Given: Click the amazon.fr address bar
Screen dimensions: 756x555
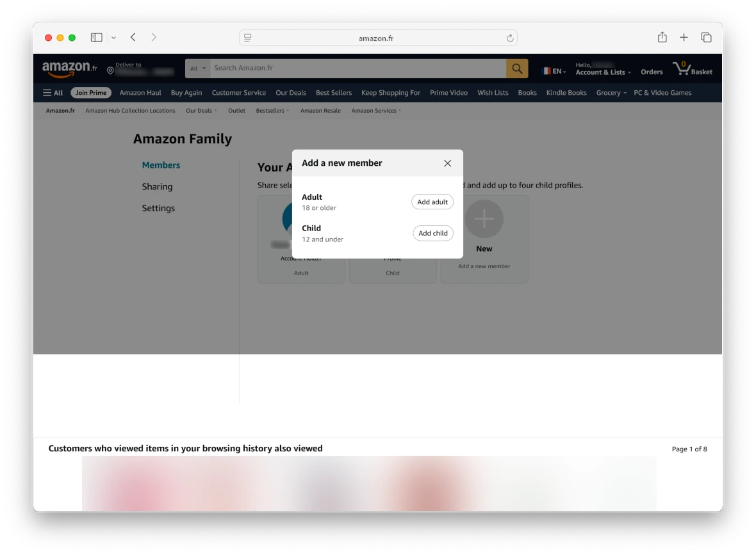Looking at the screenshot, I should pos(378,38).
